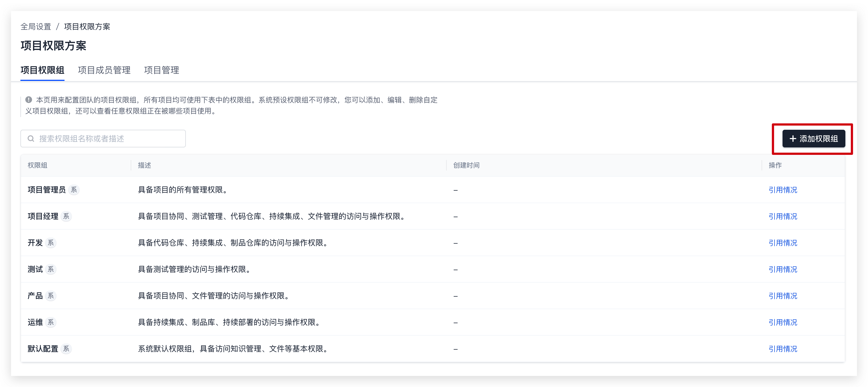
Task: Open 引用情况 for 产品 row
Action: (783, 296)
